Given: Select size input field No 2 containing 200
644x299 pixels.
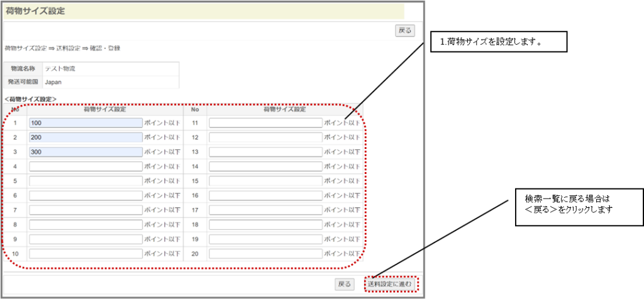Looking at the screenshot, I should point(86,138).
